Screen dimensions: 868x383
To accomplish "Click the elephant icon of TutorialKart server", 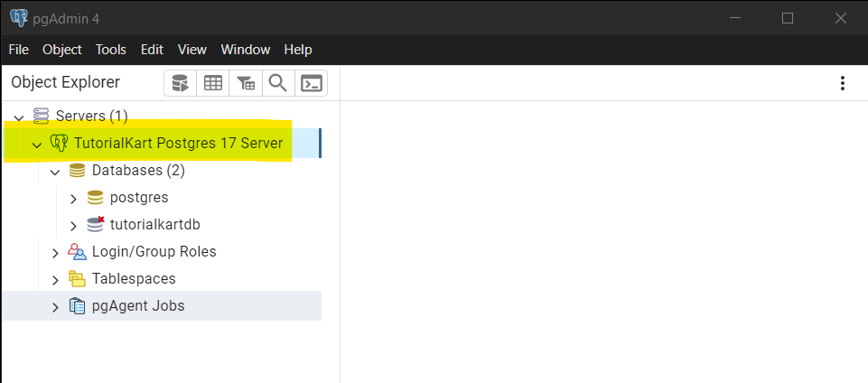I will click(x=58, y=144).
